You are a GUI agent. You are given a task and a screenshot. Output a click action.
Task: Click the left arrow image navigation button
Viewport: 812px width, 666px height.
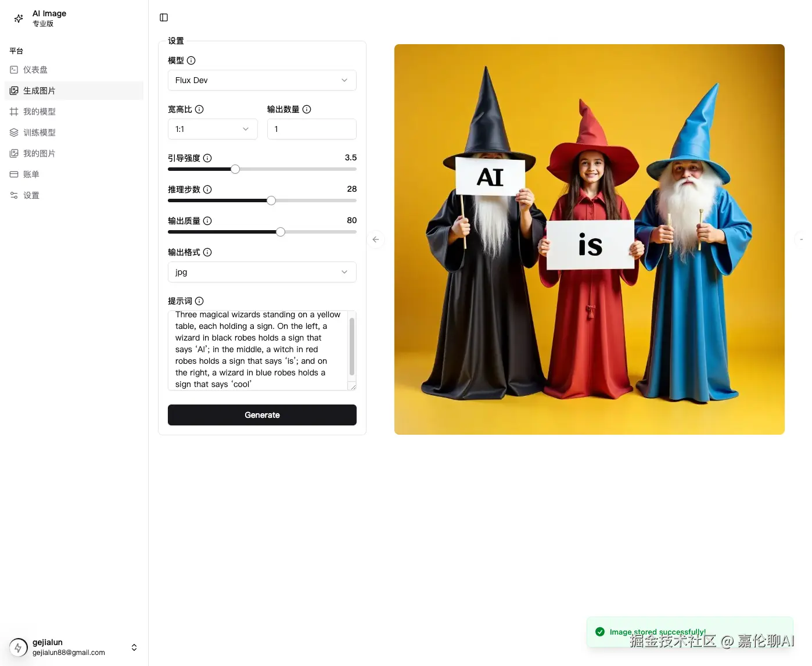coord(376,239)
